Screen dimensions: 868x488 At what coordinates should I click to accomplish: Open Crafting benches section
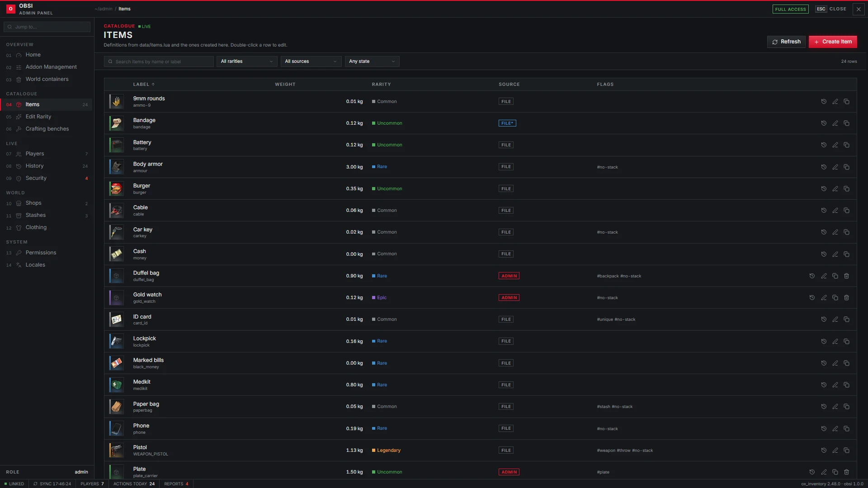[x=46, y=129]
